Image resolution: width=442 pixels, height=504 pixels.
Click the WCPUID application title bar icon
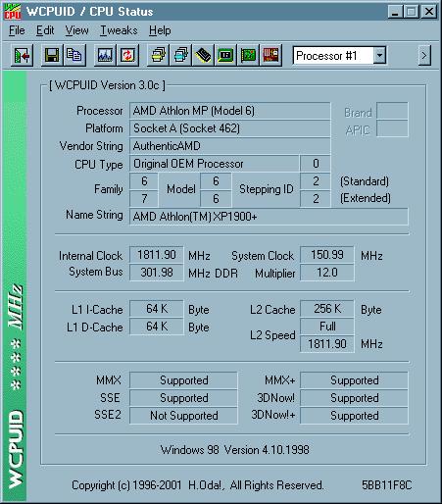tap(13, 12)
